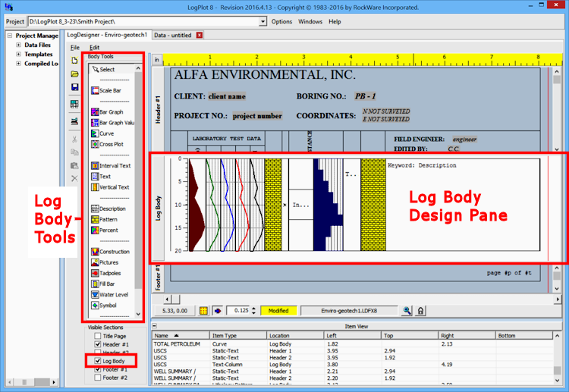Activate the Water Level tool
The height and width of the screenshot is (392, 569).
click(x=113, y=294)
